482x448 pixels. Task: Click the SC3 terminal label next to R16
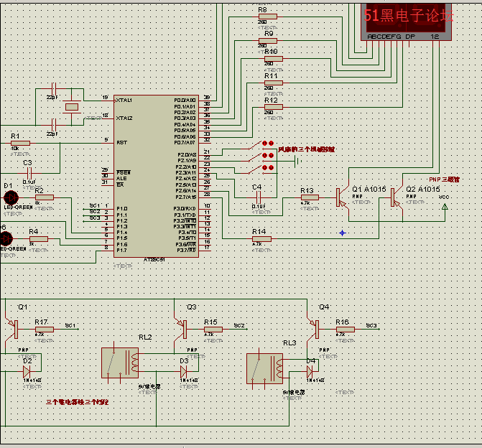click(x=371, y=325)
